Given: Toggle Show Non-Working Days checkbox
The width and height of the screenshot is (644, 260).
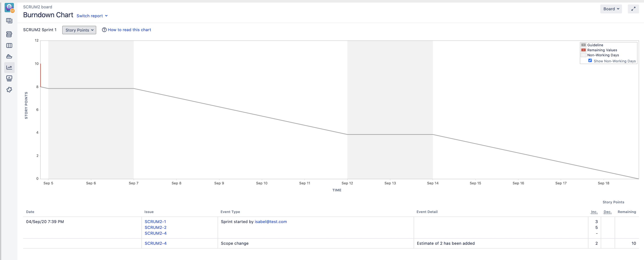Looking at the screenshot, I should (x=590, y=61).
